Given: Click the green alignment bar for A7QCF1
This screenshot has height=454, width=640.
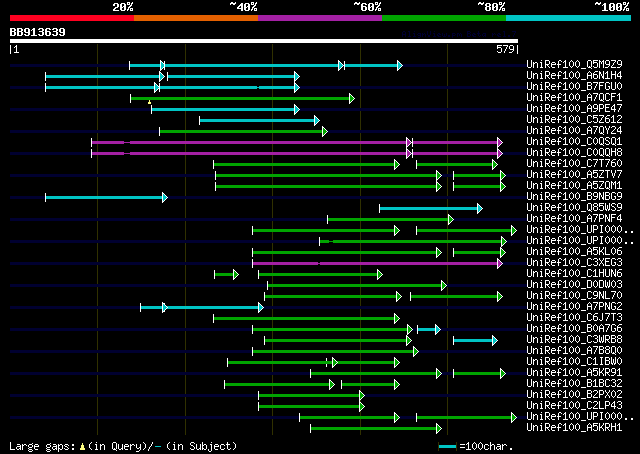Looking at the screenshot, I should coord(242,98).
